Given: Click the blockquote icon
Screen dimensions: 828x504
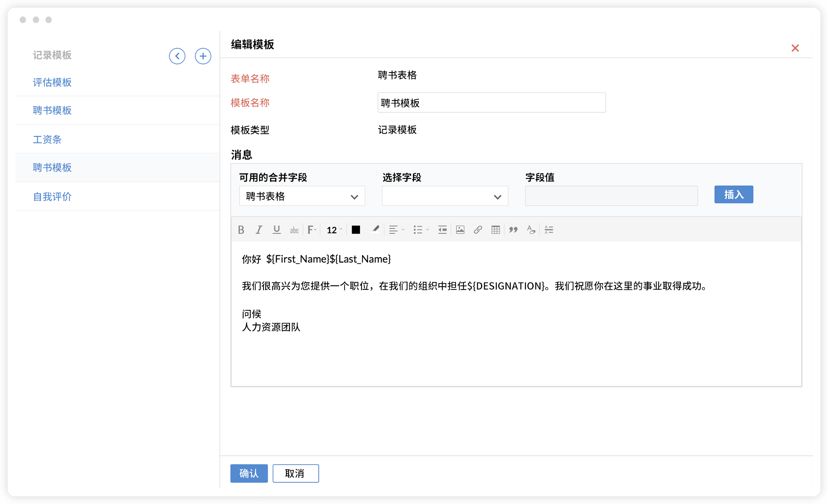Looking at the screenshot, I should point(513,230).
